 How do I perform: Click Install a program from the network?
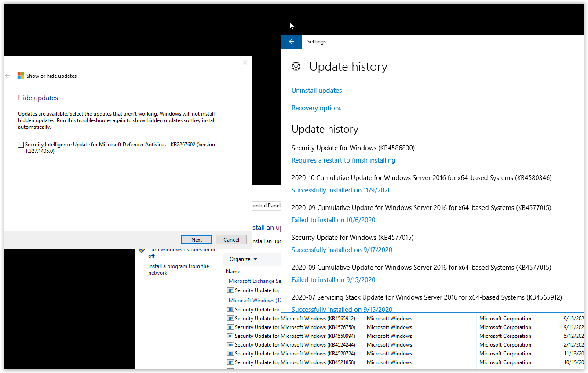178,266
